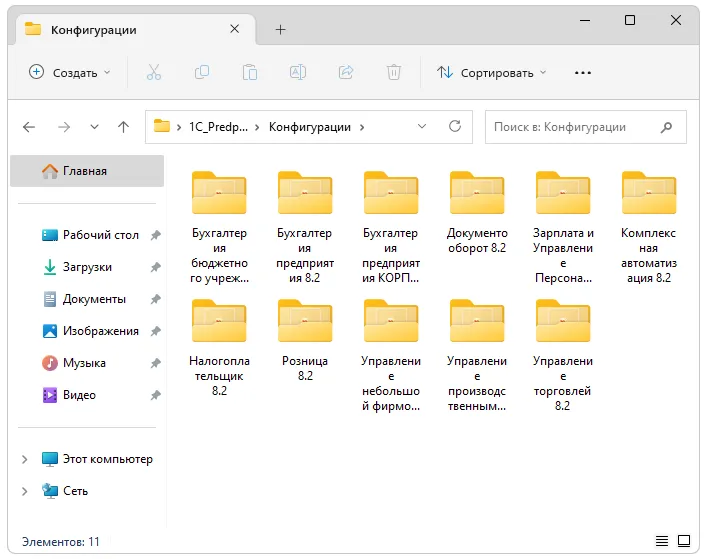
Task: Click chevron before 1C_Predp... in path
Action: point(179,128)
